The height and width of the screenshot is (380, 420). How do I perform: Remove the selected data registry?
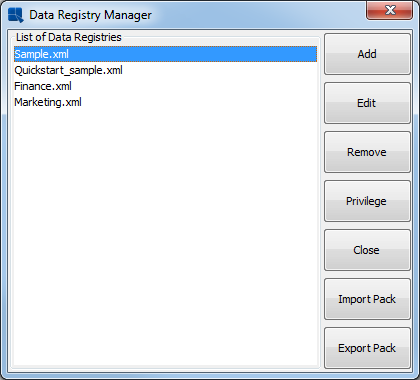tap(367, 152)
